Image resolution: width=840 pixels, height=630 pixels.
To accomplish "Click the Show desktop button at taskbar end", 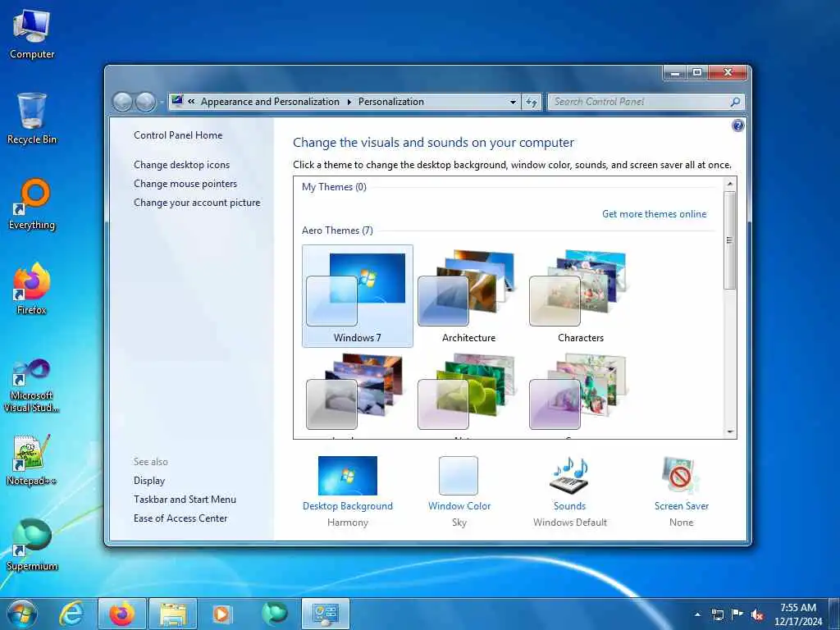I will coord(834,614).
